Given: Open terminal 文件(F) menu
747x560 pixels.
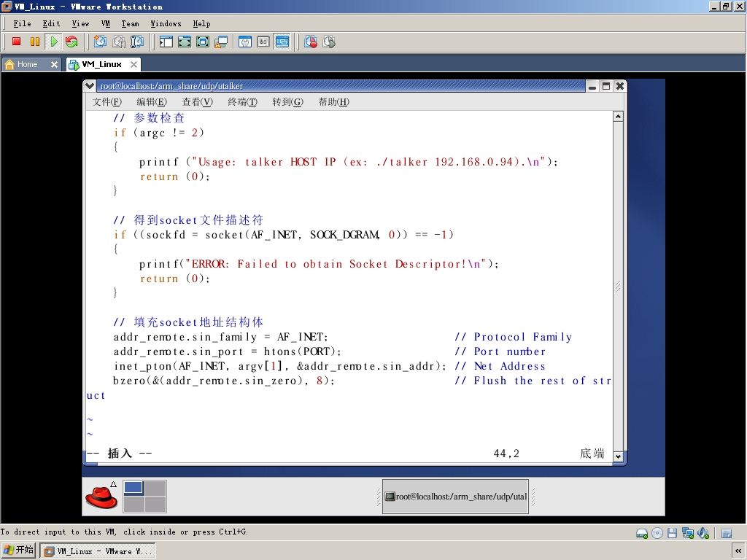Looking at the screenshot, I should 107,101.
